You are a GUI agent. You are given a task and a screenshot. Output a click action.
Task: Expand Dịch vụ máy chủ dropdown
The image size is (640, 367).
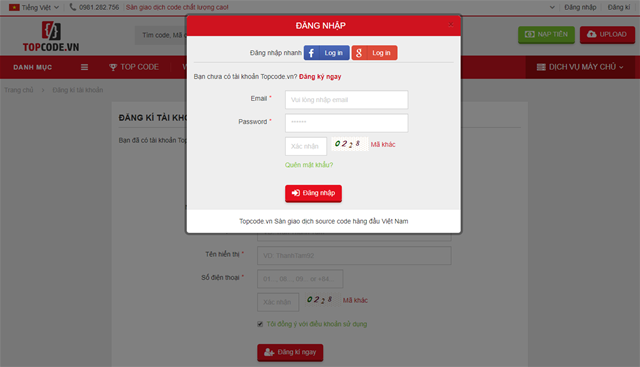580,67
